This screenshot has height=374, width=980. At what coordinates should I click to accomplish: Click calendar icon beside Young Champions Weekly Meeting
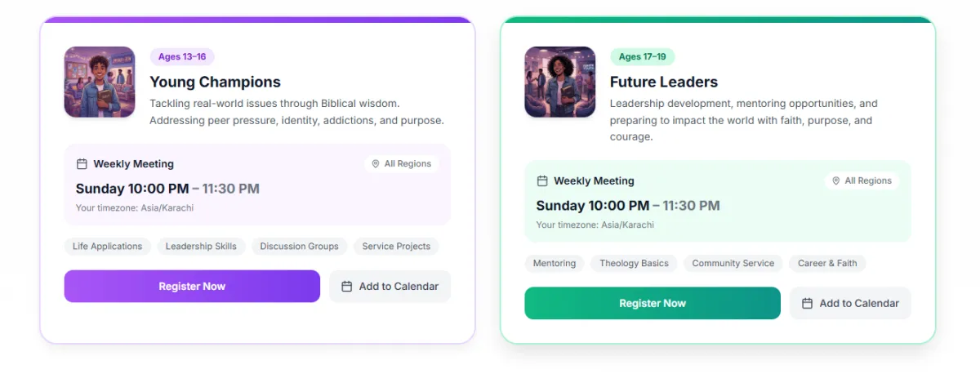point(82,164)
